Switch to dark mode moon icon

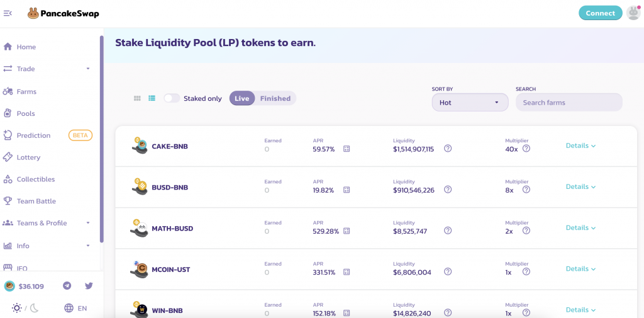[35, 308]
